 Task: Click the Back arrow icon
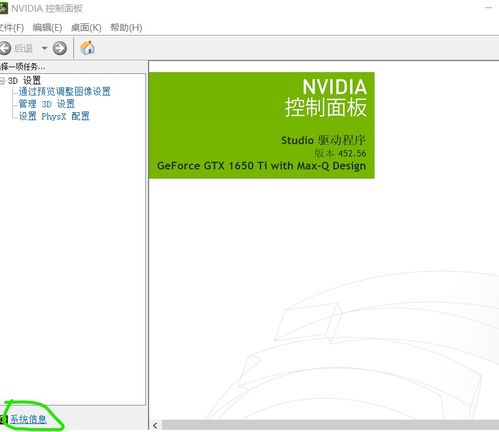coord(5,48)
